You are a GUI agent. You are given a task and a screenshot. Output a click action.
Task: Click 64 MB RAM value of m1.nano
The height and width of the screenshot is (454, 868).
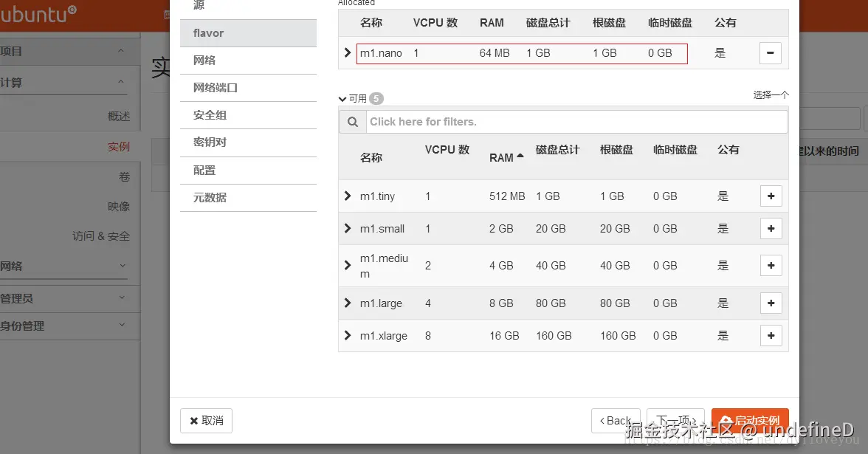coord(495,53)
